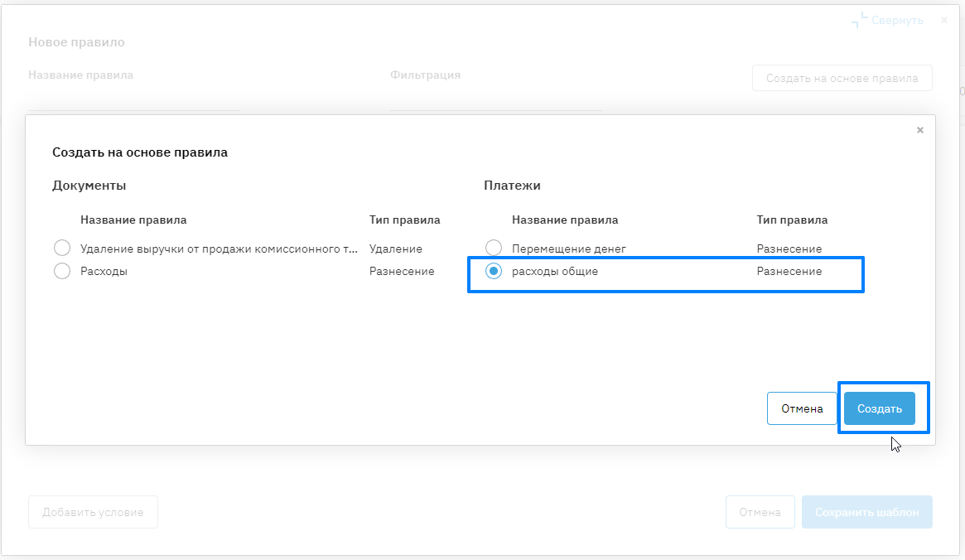
Task: Close the Новое правило panel
Action: point(944,19)
